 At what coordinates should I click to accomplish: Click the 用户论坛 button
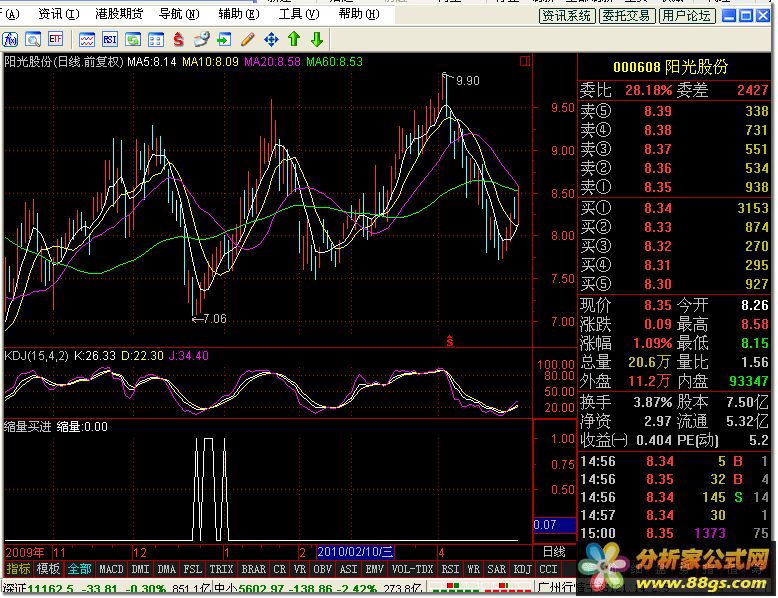[687, 16]
